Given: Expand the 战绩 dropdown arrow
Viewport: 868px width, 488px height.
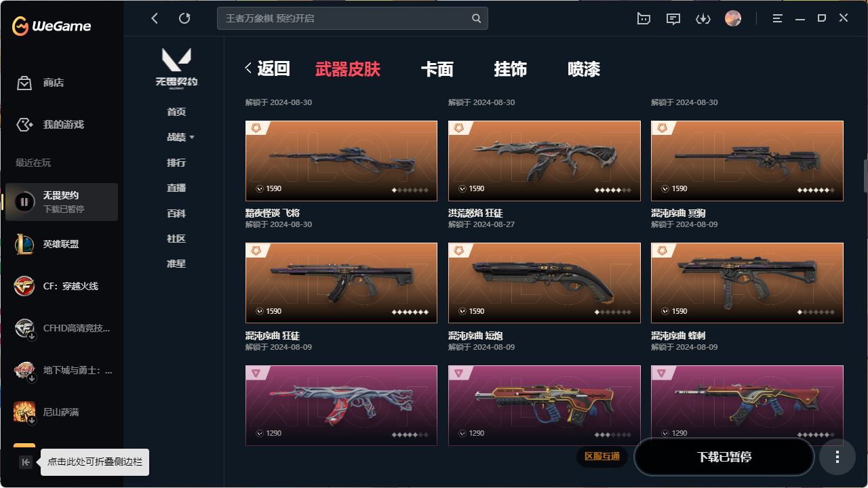Looking at the screenshot, I should 192,138.
